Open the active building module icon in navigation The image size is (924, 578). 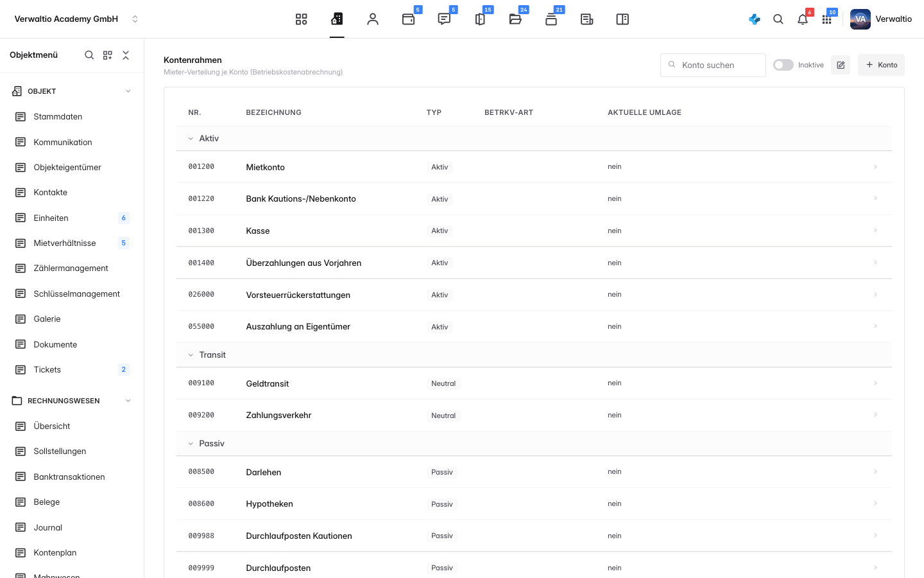(x=337, y=19)
